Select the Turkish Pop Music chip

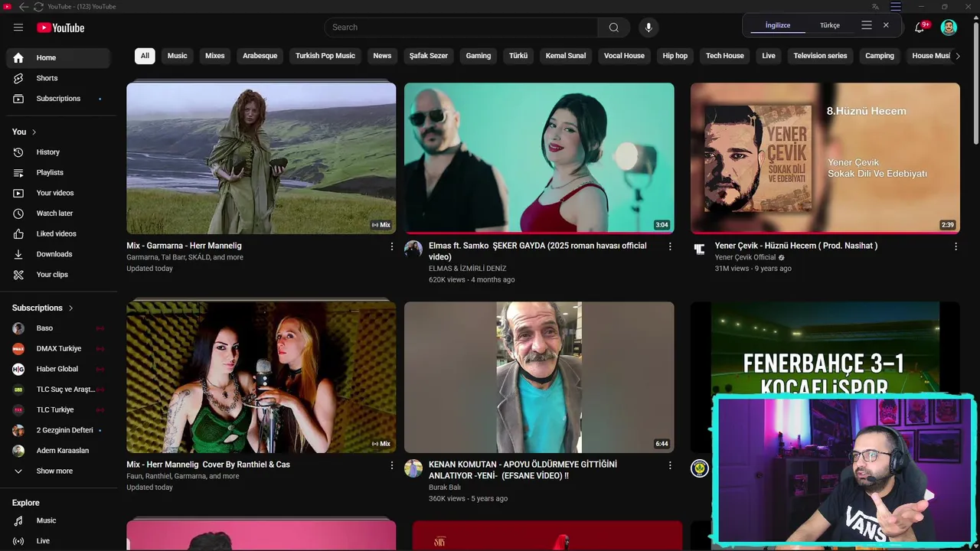tap(325, 56)
